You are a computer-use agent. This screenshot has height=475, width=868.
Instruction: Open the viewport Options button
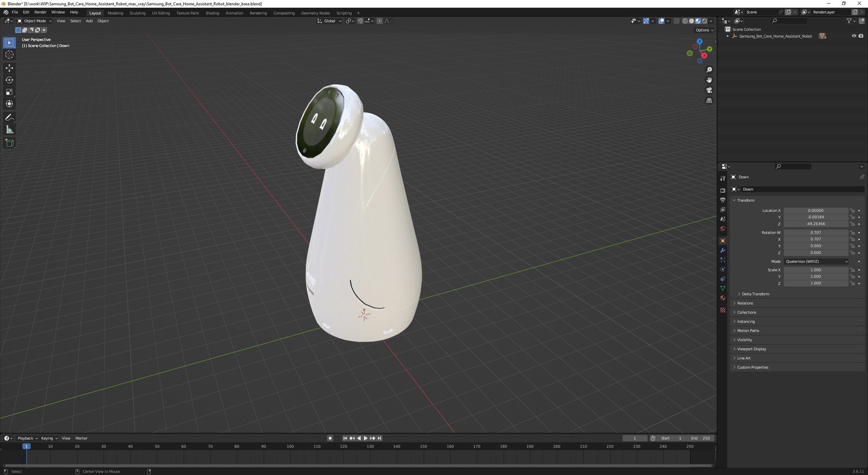click(x=704, y=30)
